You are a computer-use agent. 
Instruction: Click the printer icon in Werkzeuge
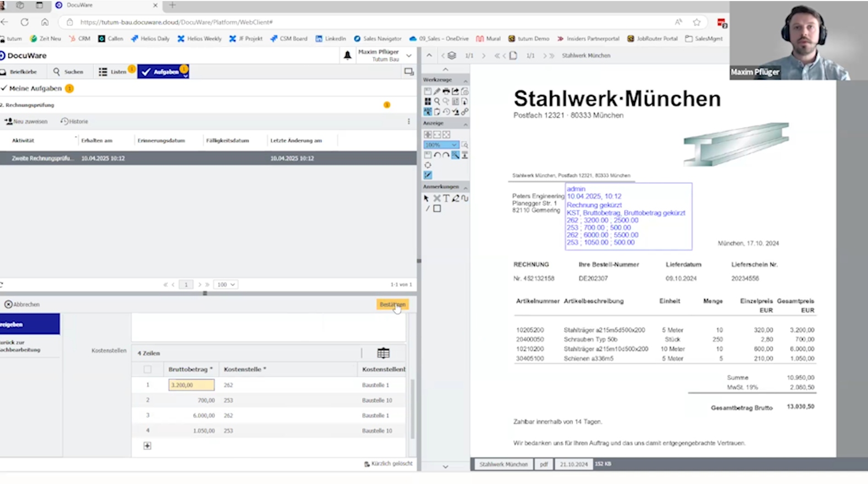[x=446, y=91]
